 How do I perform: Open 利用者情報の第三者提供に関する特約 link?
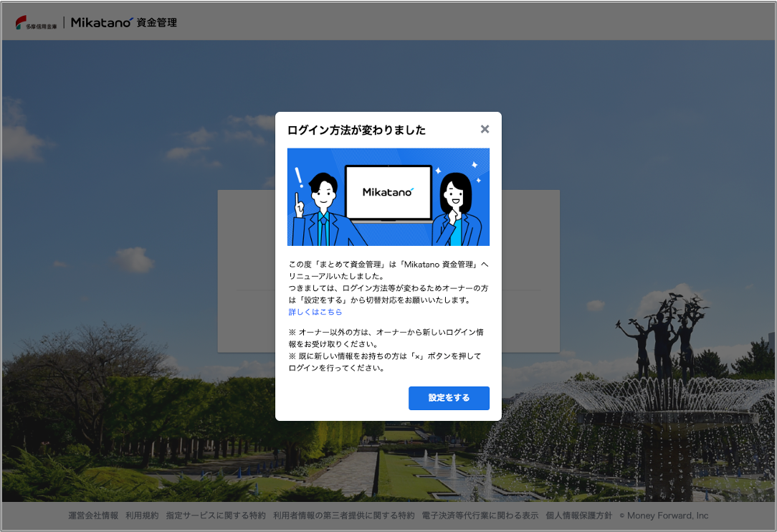point(343,516)
